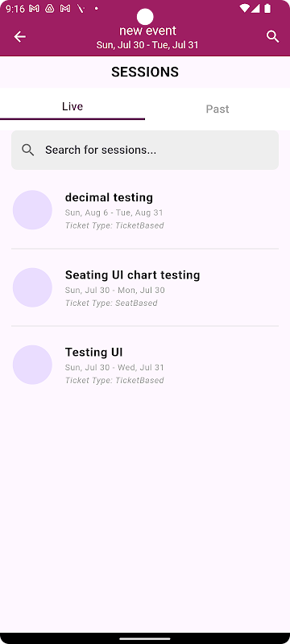Open the decimal testing session
This screenshot has height=644, width=290.
[x=145, y=210]
